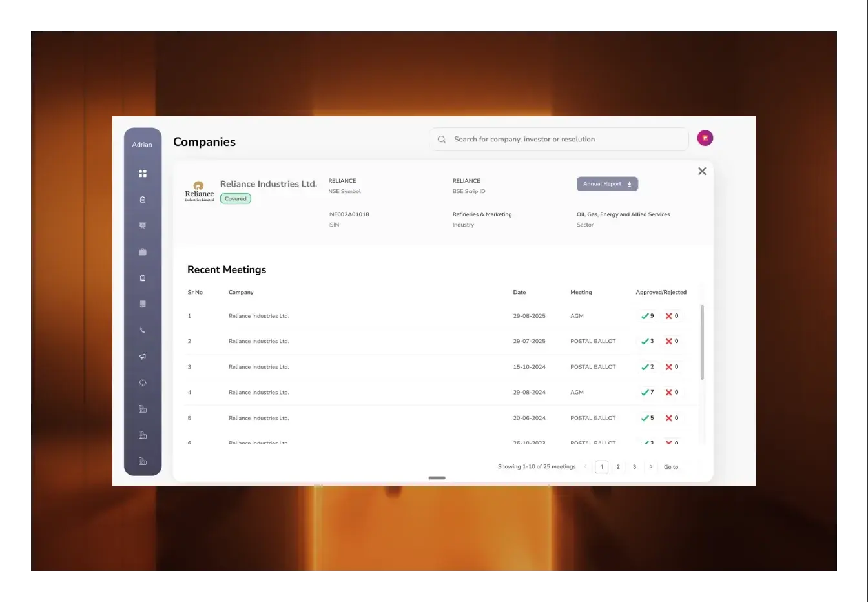868x602 pixels.
Task: Go to meetings page 3
Action: point(634,467)
